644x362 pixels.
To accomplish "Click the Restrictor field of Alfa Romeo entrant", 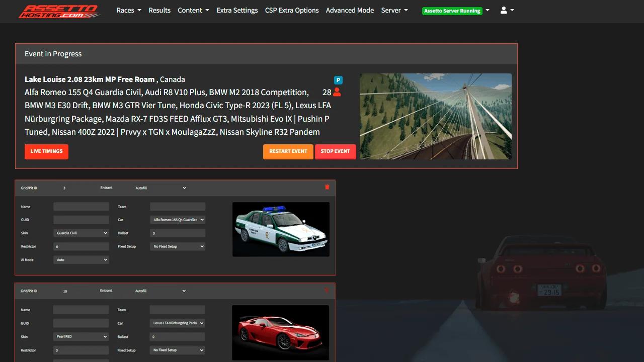I will (x=81, y=246).
